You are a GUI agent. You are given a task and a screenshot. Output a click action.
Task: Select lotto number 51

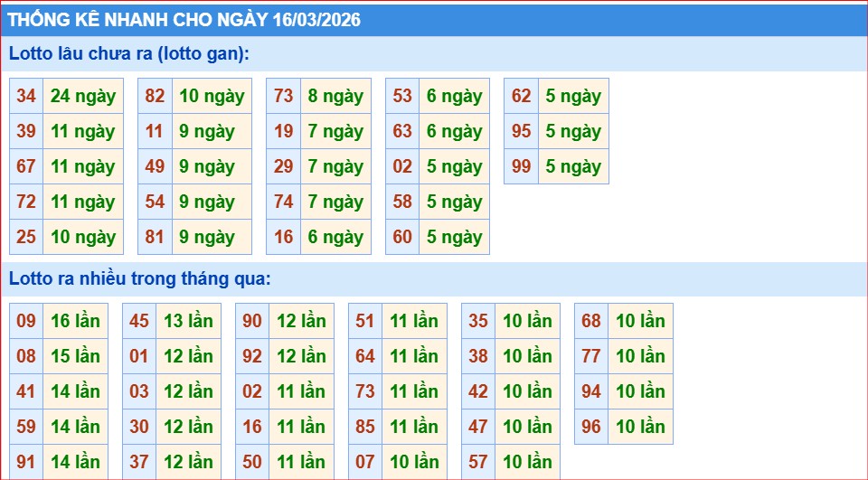365,321
